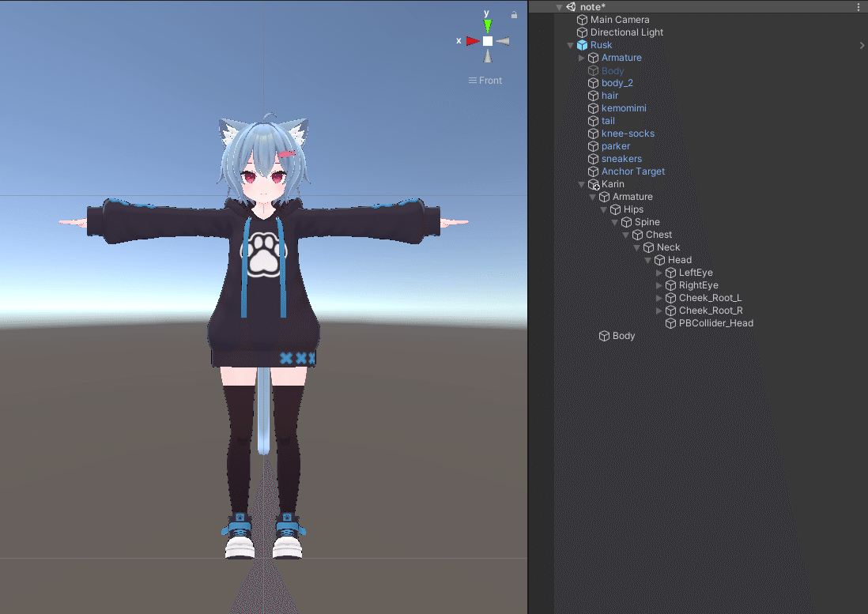Click the Directional Light cube icon

pos(583,32)
